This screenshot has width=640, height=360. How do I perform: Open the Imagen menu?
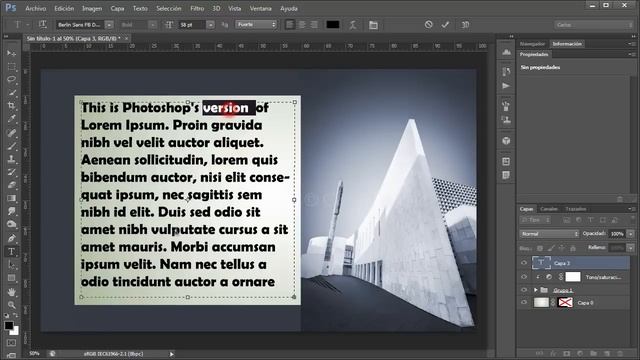pos(92,8)
